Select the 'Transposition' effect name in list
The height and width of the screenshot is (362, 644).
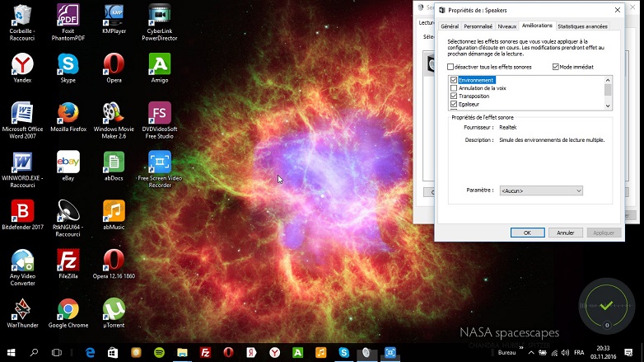(474, 96)
